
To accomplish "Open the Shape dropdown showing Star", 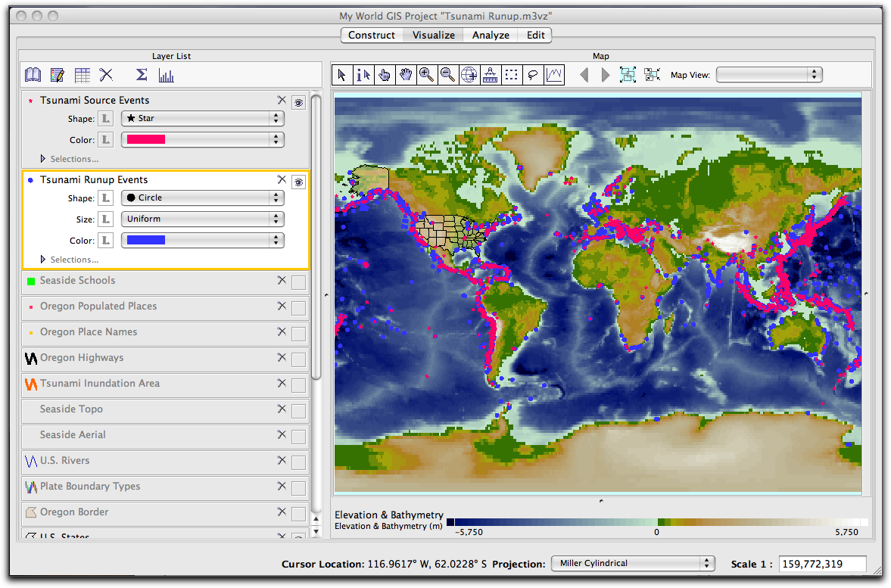I will (202, 119).
